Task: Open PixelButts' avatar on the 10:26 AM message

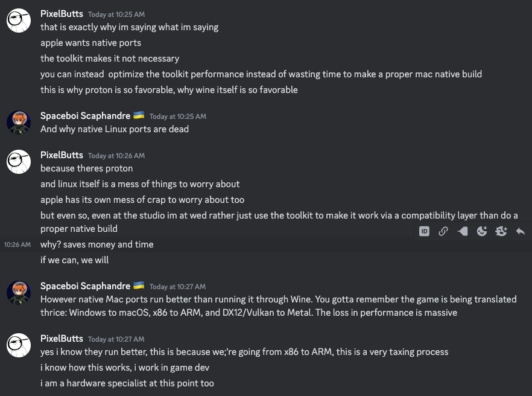Action: [19, 162]
